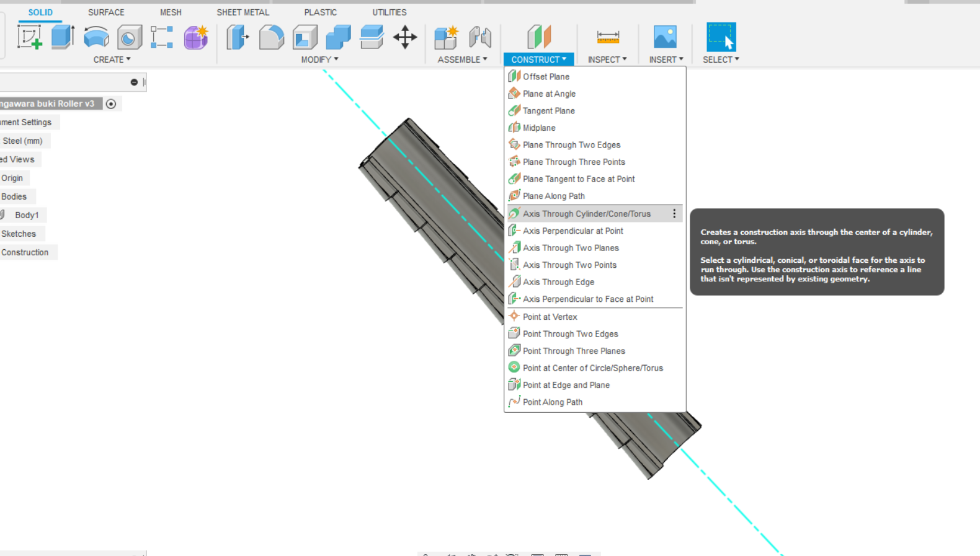980x556 pixels.
Task: Choose Point at Center of Circle/Sphere/Torus
Action: (x=595, y=368)
